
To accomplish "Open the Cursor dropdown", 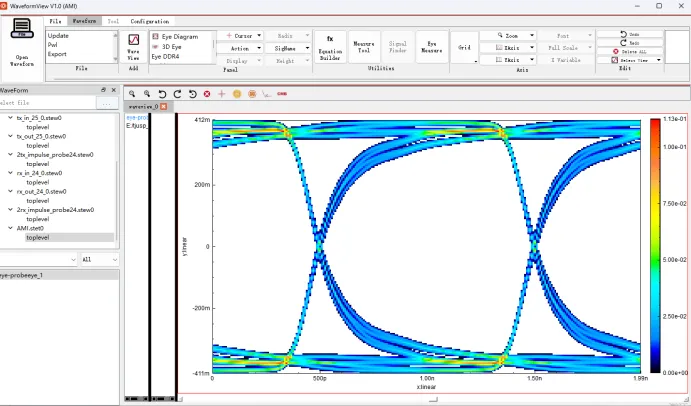I will pyautogui.click(x=240, y=36).
